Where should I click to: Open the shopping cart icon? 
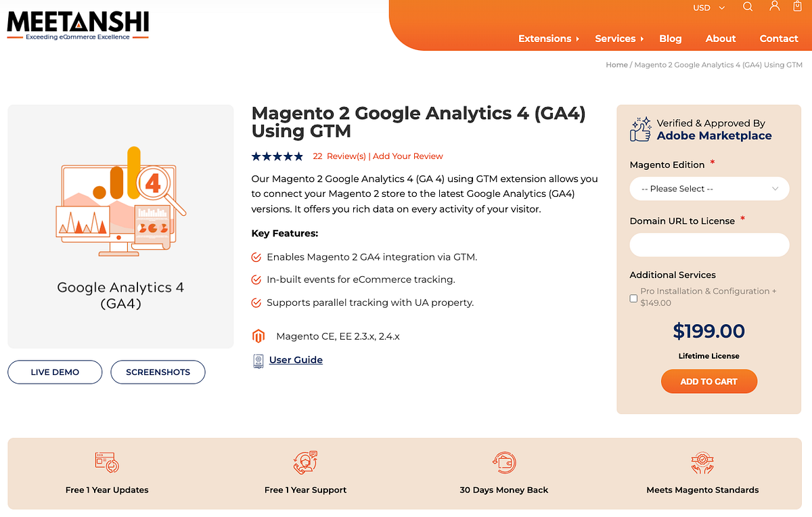click(x=796, y=7)
